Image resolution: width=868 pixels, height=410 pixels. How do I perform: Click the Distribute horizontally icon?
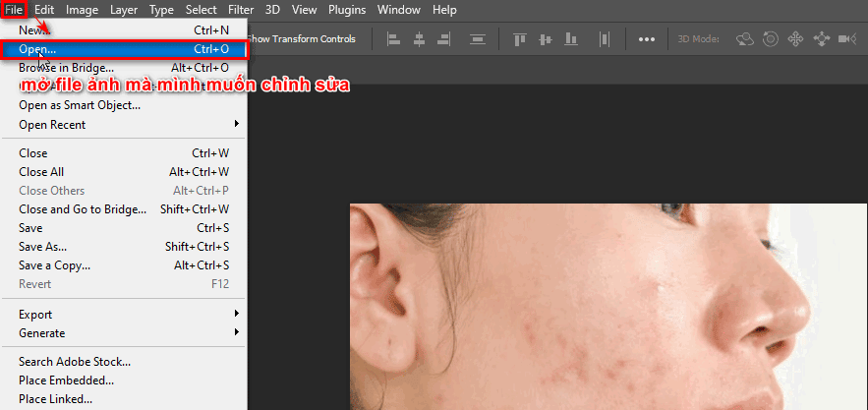click(x=604, y=39)
